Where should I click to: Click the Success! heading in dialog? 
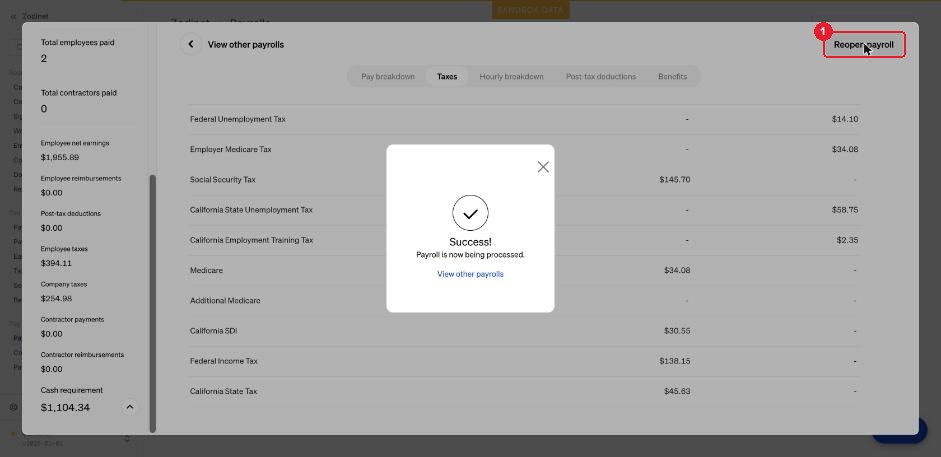pos(470,242)
